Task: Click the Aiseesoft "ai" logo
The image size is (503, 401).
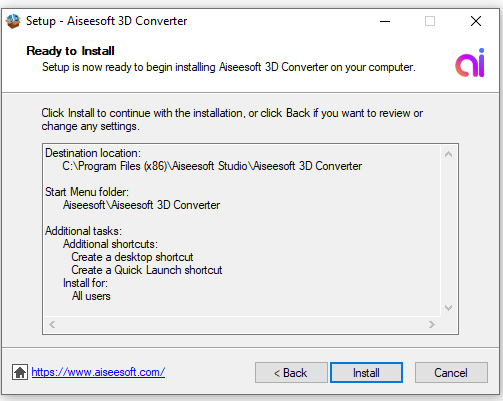Action: (470, 63)
